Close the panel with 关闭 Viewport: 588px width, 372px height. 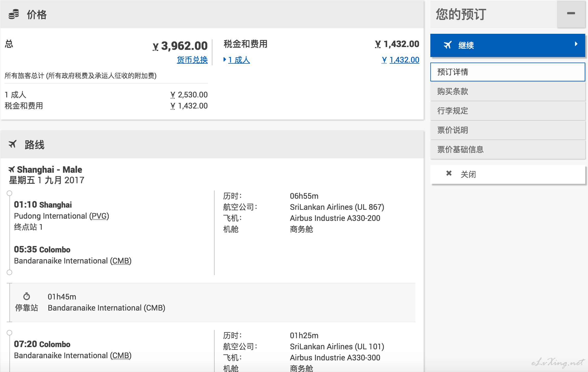pyautogui.click(x=508, y=174)
